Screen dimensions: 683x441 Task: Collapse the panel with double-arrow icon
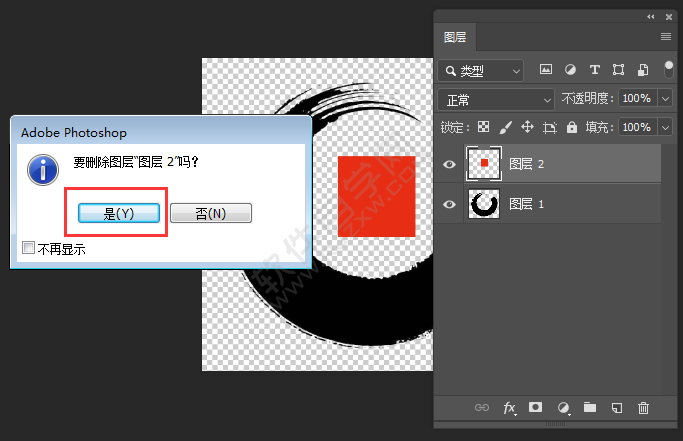coord(651,17)
